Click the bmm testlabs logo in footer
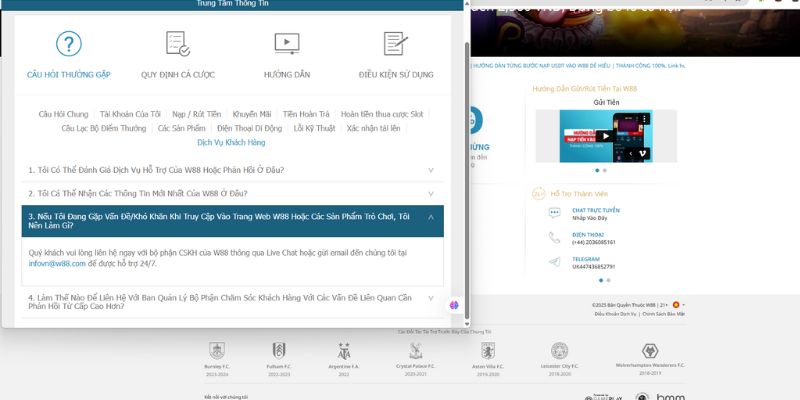The width and height of the screenshot is (800, 400). (670, 397)
